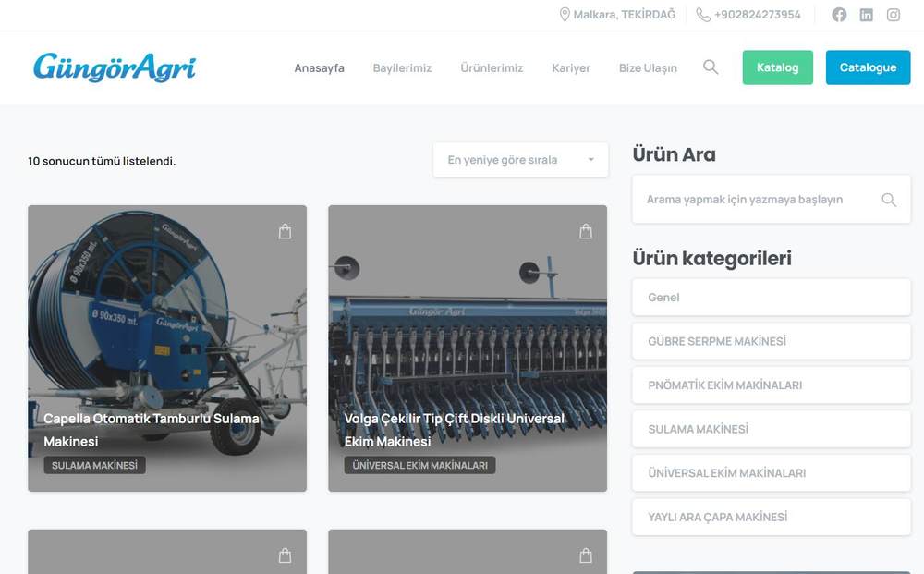This screenshot has height=574, width=924.
Task: Go to the Anasayfa menu item
Action: coord(320,67)
